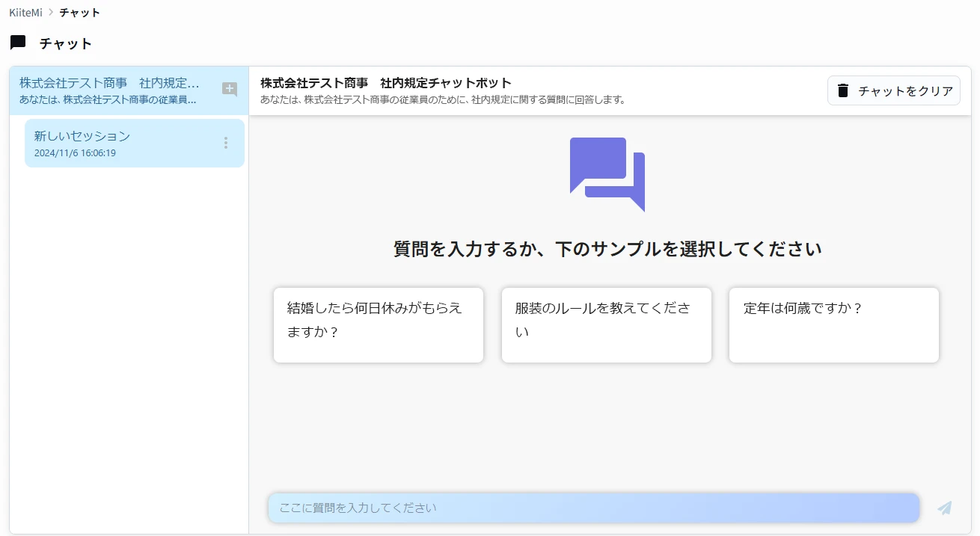This screenshot has height=536, width=980.
Task: Choose sample 服装のルールを教えてください
Action: [x=607, y=325]
